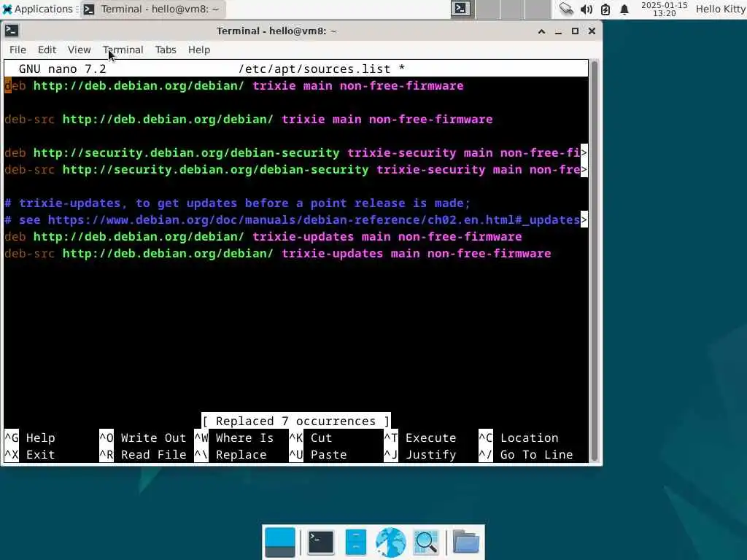
Task: Open the File menu
Action: point(18,50)
